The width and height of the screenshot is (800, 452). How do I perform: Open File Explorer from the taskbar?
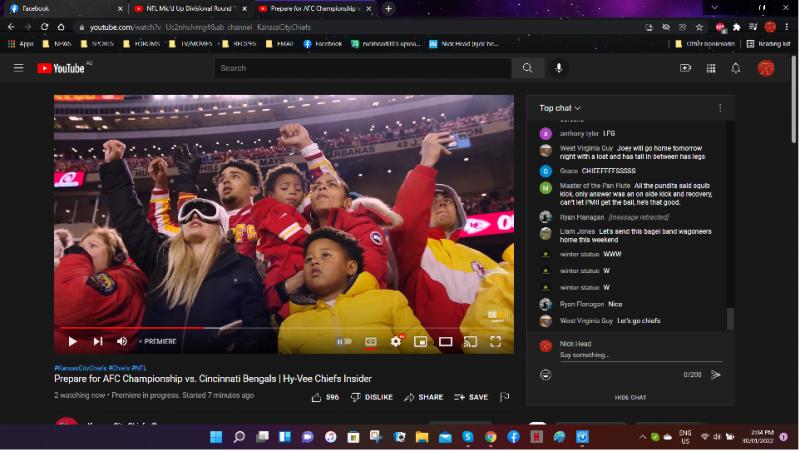coord(422,437)
